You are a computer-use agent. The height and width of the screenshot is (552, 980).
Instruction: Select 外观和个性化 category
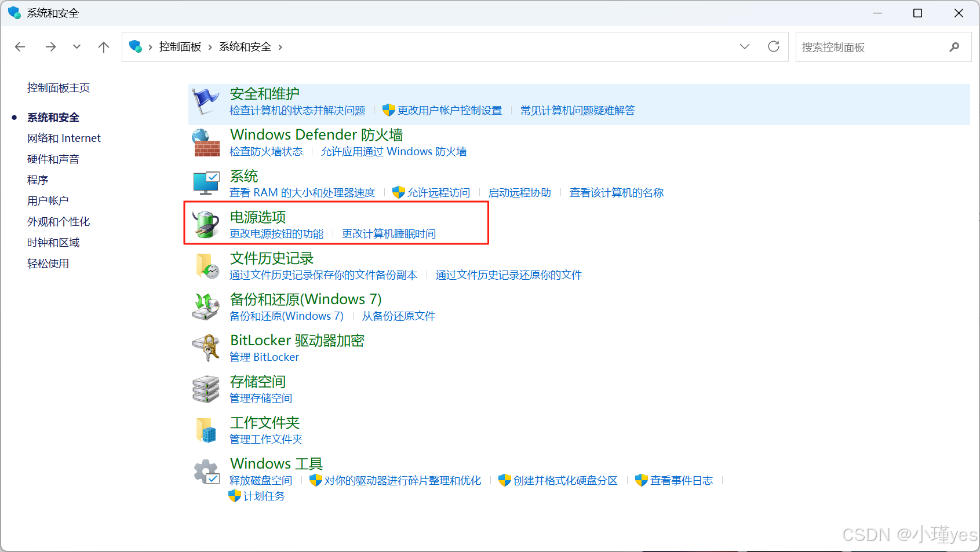(59, 222)
